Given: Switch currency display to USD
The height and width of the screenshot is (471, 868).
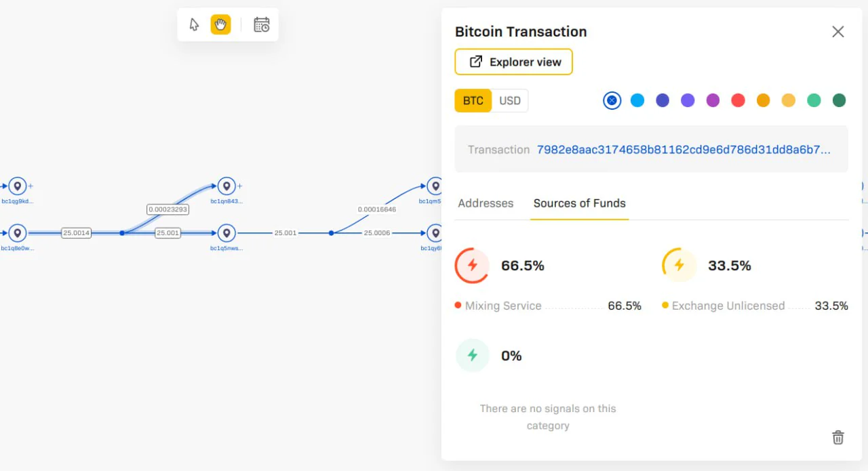Looking at the screenshot, I should pos(510,101).
